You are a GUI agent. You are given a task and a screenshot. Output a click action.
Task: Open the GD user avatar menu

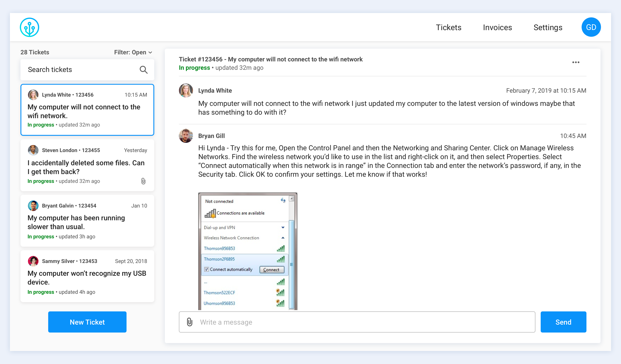[591, 27]
